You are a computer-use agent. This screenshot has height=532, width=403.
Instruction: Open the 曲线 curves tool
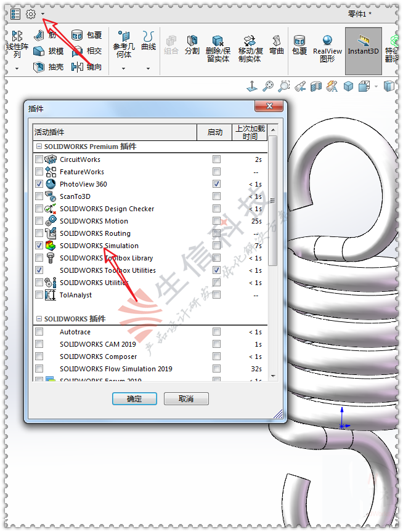point(149,41)
